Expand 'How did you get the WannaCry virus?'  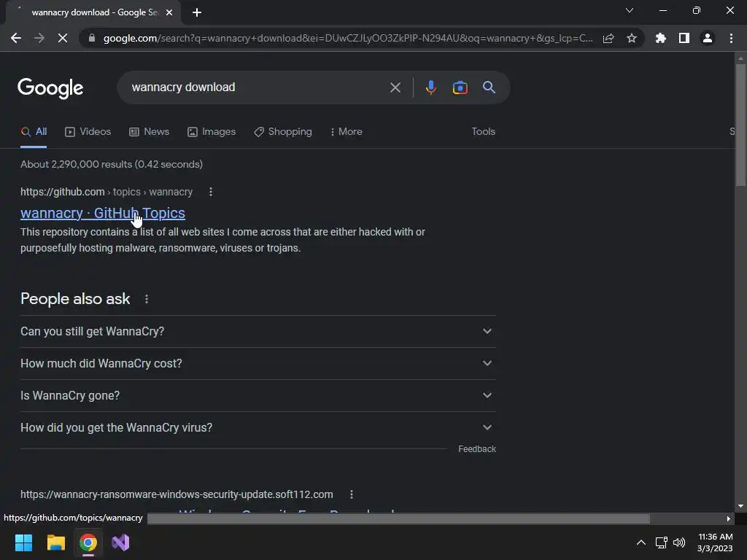[258, 427]
